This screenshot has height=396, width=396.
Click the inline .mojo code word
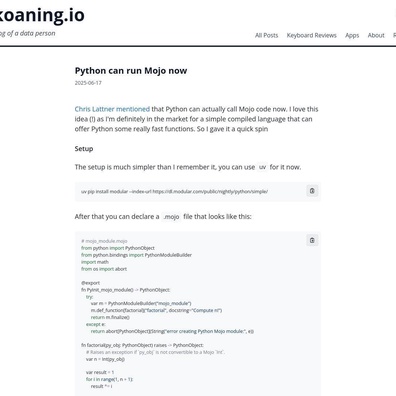click(171, 217)
